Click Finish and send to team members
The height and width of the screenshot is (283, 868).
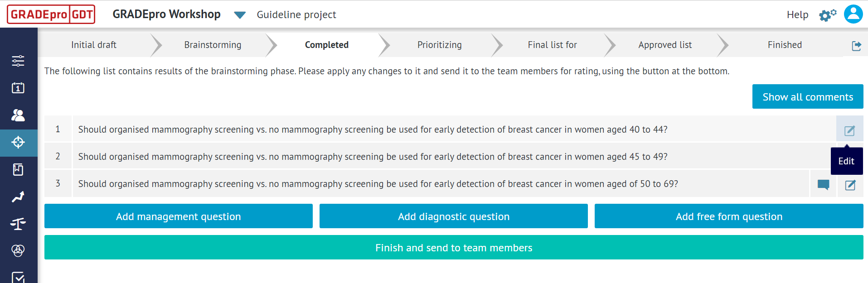coord(453,248)
